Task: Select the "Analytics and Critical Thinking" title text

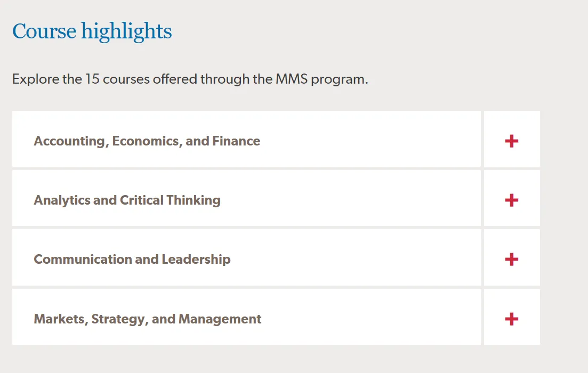Action: pyautogui.click(x=127, y=200)
